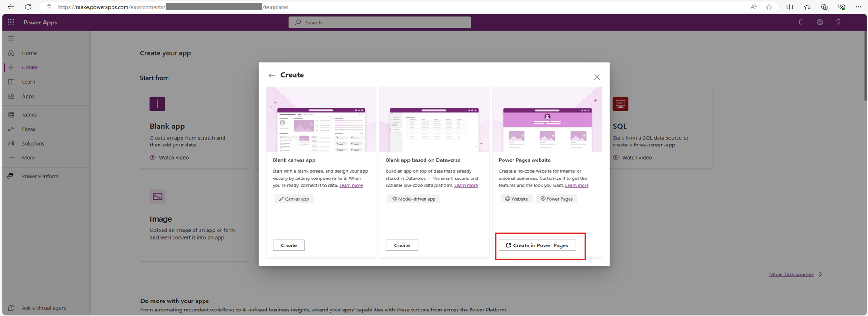The height and width of the screenshot is (316, 868).
Task: Click Dataverse app preview image
Action: pyautogui.click(x=434, y=120)
